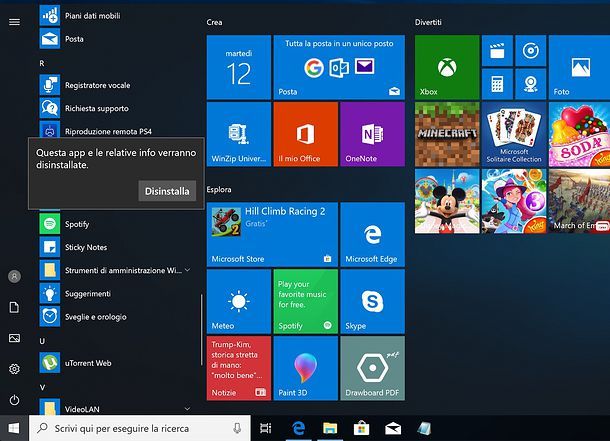Open the Minecraft tile
The width and height of the screenshot is (610, 441).
pos(447,134)
